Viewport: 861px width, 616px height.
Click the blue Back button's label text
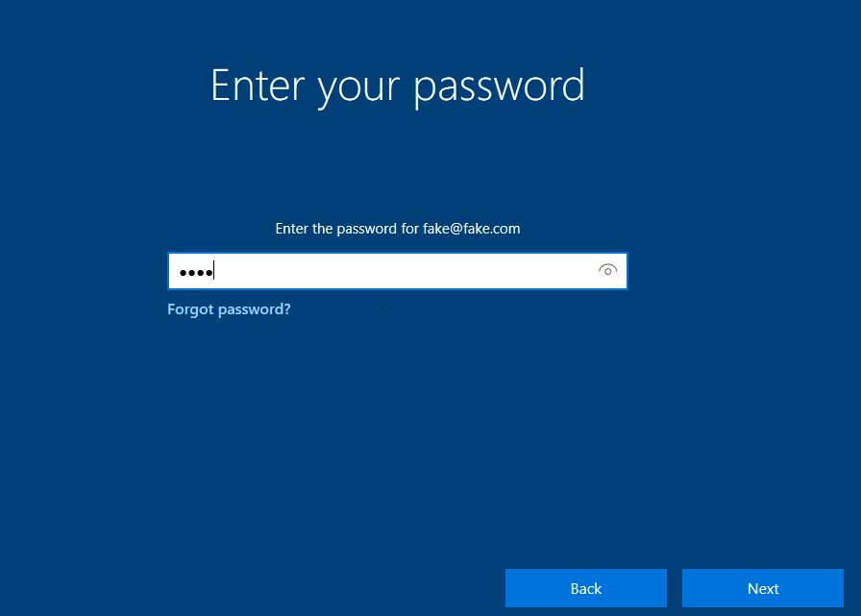point(586,588)
